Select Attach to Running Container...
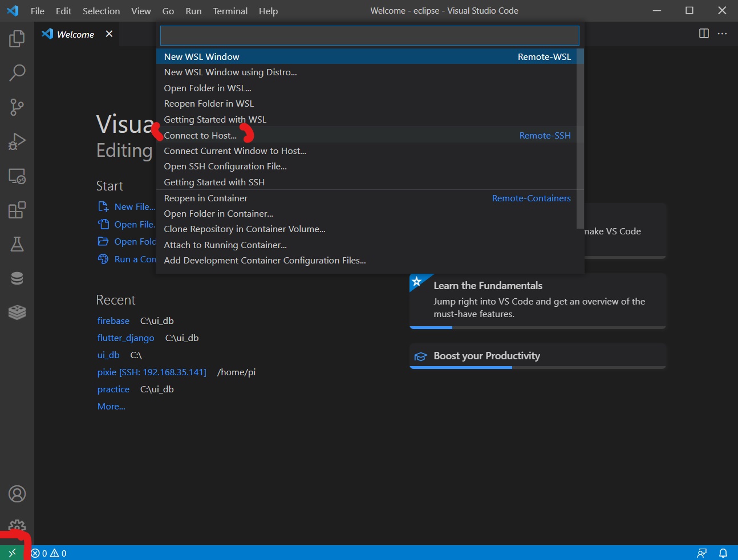The image size is (738, 560). tap(366, 245)
